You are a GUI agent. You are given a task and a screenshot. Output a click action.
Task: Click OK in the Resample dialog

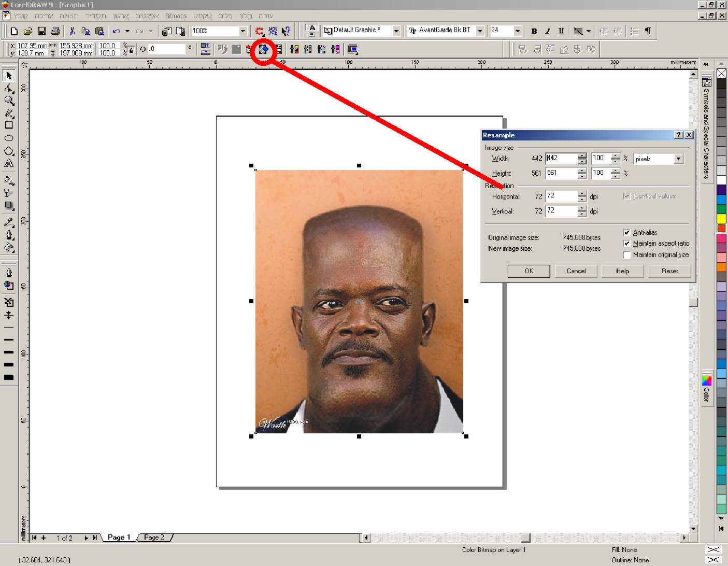click(x=529, y=271)
